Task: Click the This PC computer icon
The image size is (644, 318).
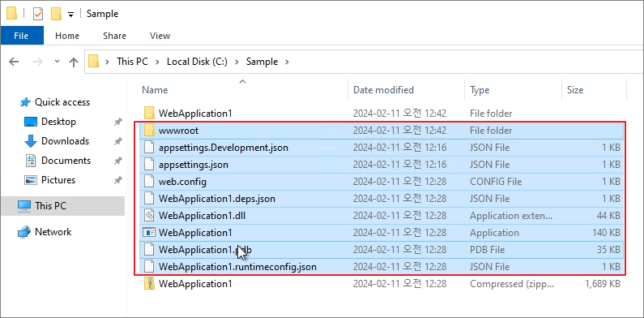Action: (24, 206)
